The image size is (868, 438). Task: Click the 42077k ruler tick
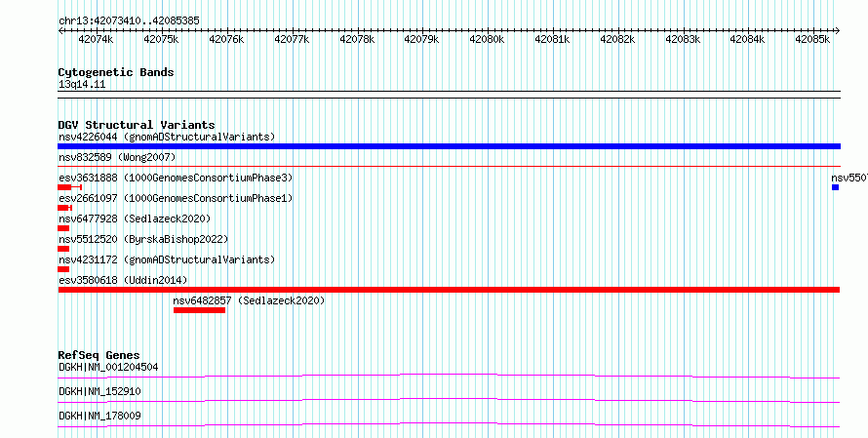[293, 39]
